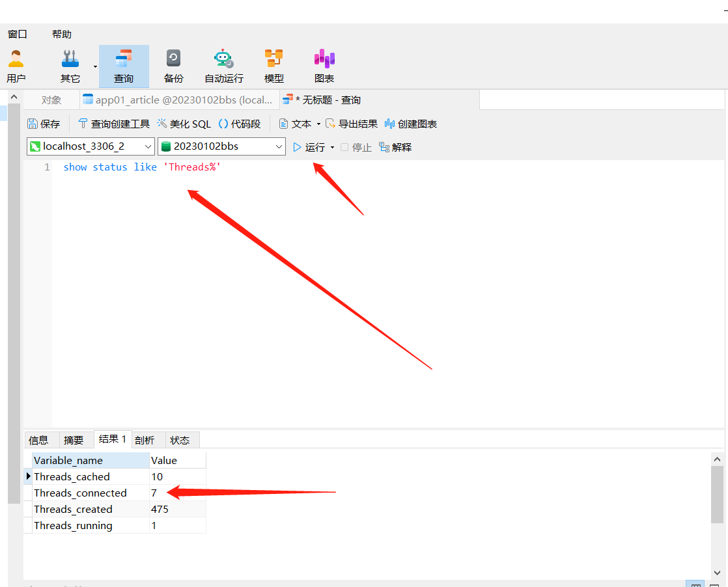This screenshot has width=728, height=587.
Task: Click the 解释 explain button
Action: pos(395,147)
